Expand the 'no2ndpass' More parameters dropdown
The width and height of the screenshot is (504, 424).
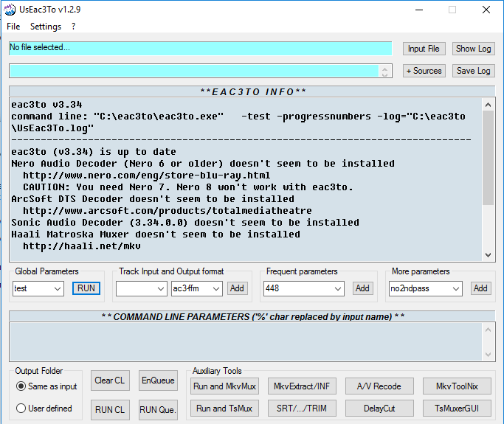pos(456,288)
